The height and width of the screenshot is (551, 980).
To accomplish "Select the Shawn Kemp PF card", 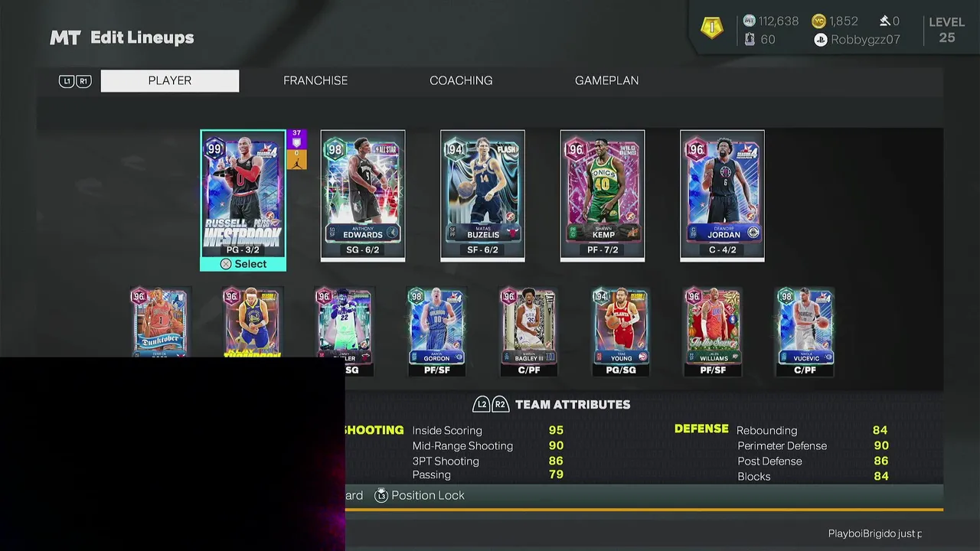I will 603,195.
